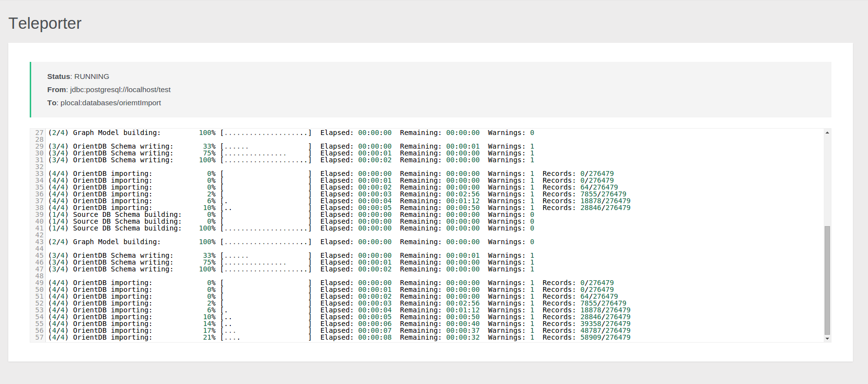Image resolution: width=868 pixels, height=384 pixels.
Task: Click the Teleporter page heading
Action: point(45,23)
